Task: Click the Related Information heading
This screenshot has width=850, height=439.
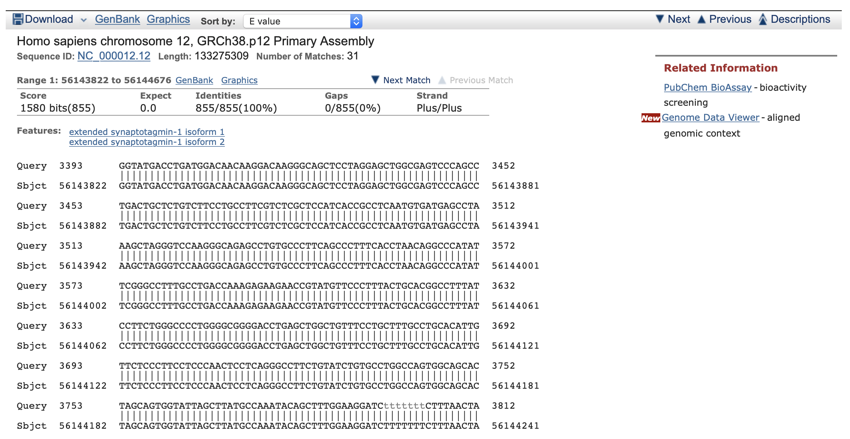Action: [x=720, y=68]
